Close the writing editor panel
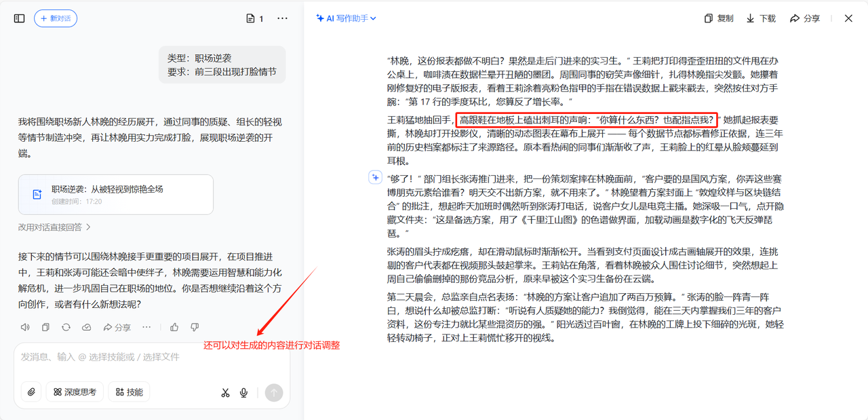The image size is (868, 420). pyautogui.click(x=848, y=18)
